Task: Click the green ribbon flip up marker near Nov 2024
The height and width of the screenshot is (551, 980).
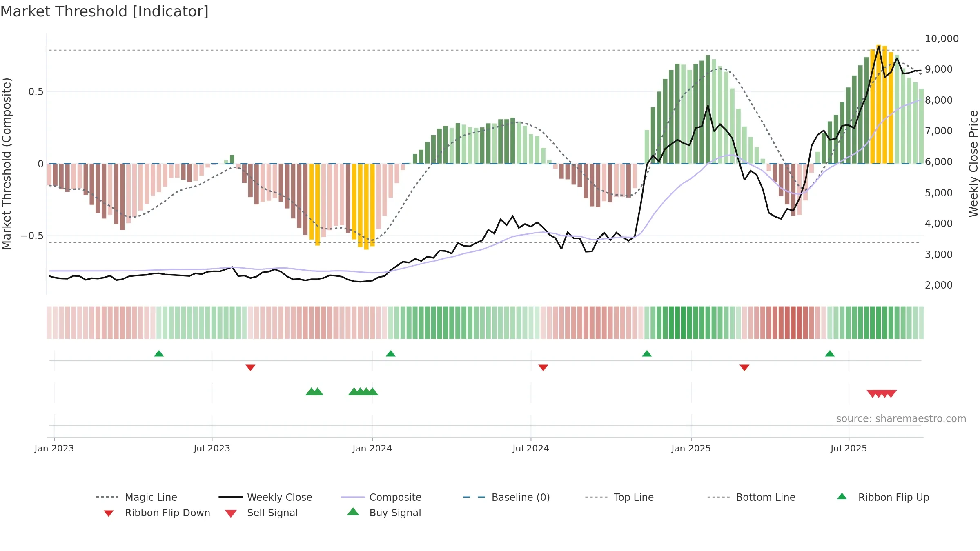Action: click(x=647, y=353)
